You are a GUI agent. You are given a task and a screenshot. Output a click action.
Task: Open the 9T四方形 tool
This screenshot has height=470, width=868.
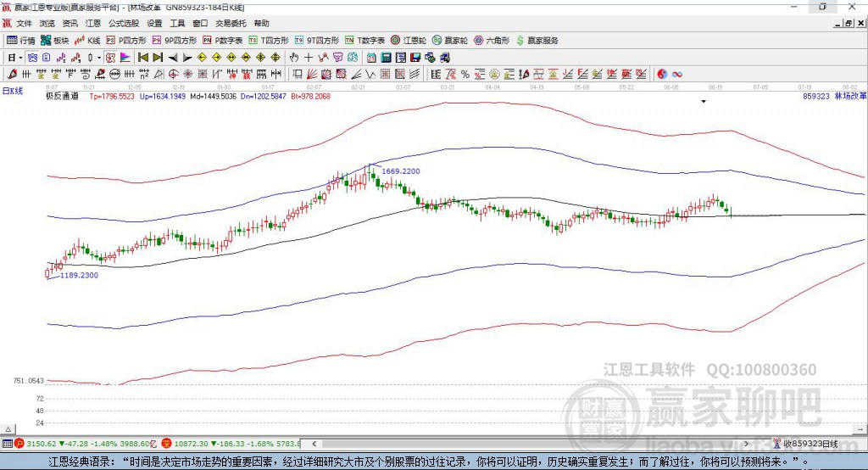(317, 41)
